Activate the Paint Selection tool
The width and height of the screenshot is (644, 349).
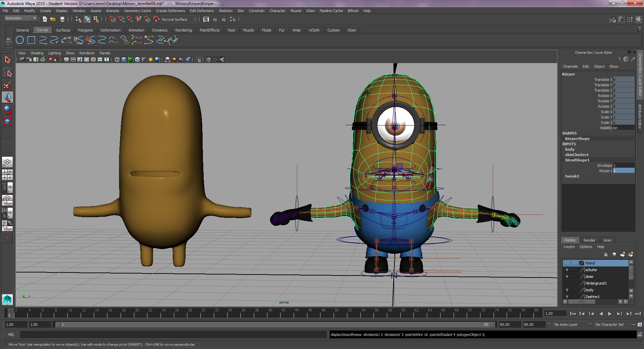[x=7, y=85]
